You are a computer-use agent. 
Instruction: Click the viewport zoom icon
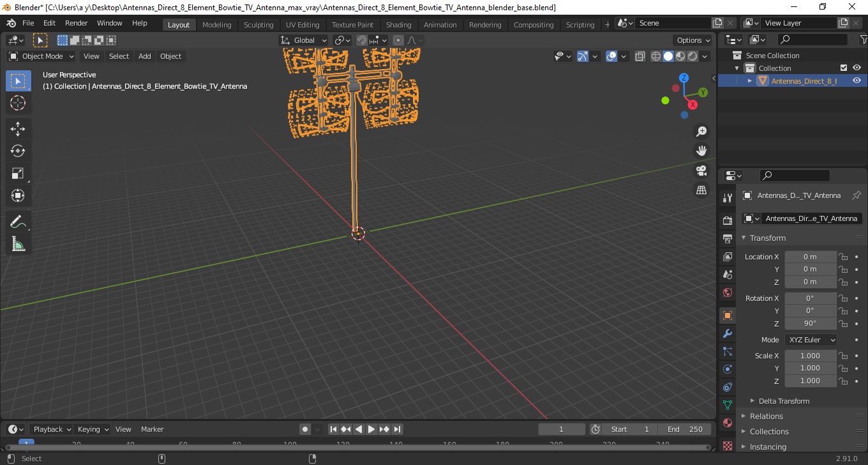click(x=701, y=131)
